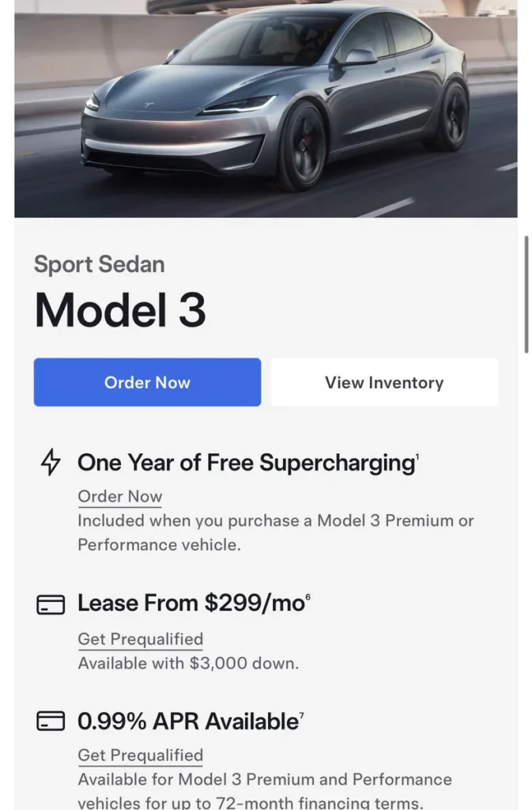This screenshot has height=810, width=532.
Task: Select One Year of Free Supercharging heading
Action: click(x=246, y=464)
